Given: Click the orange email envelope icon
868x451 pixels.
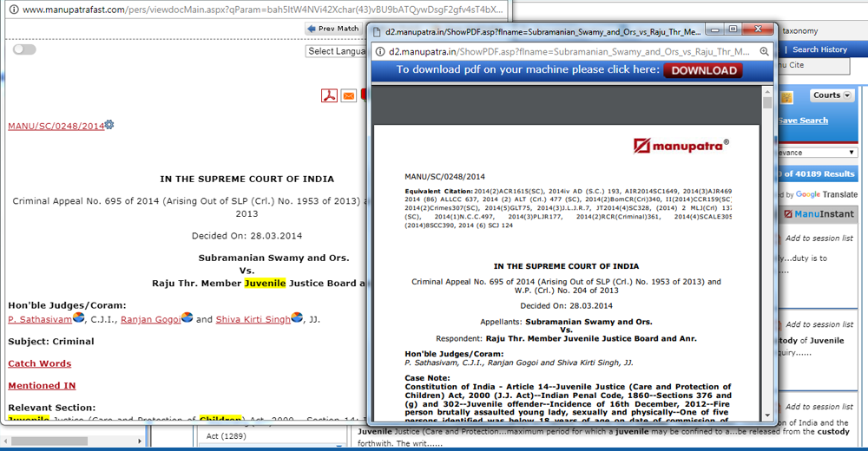Looking at the screenshot, I should pos(349,95).
